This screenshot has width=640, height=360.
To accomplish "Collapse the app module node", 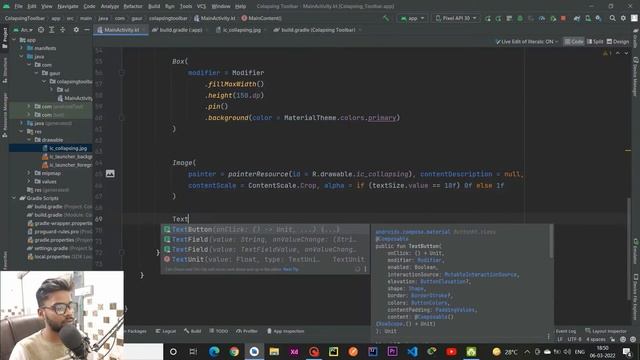I will [x=15, y=40].
